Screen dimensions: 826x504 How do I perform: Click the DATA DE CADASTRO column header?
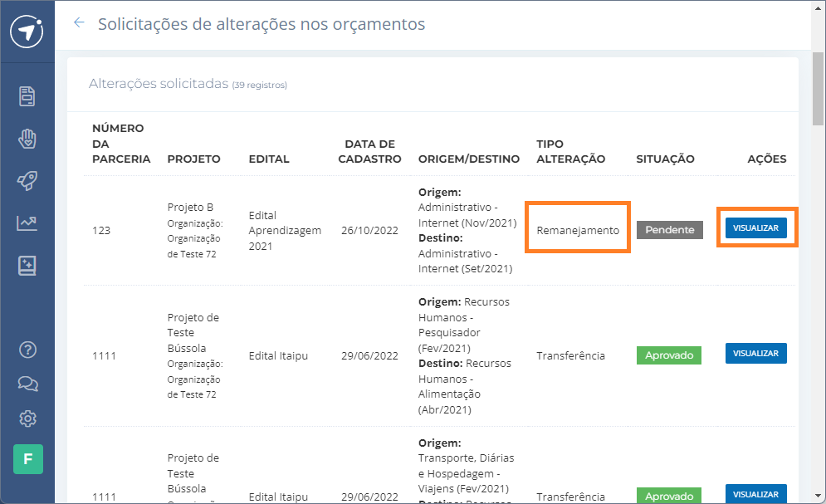(369, 151)
